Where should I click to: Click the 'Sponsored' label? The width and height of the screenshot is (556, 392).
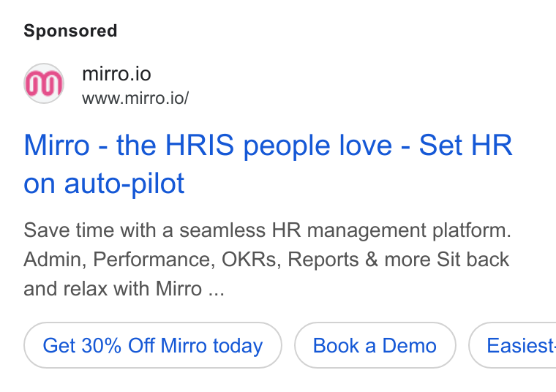tap(70, 31)
